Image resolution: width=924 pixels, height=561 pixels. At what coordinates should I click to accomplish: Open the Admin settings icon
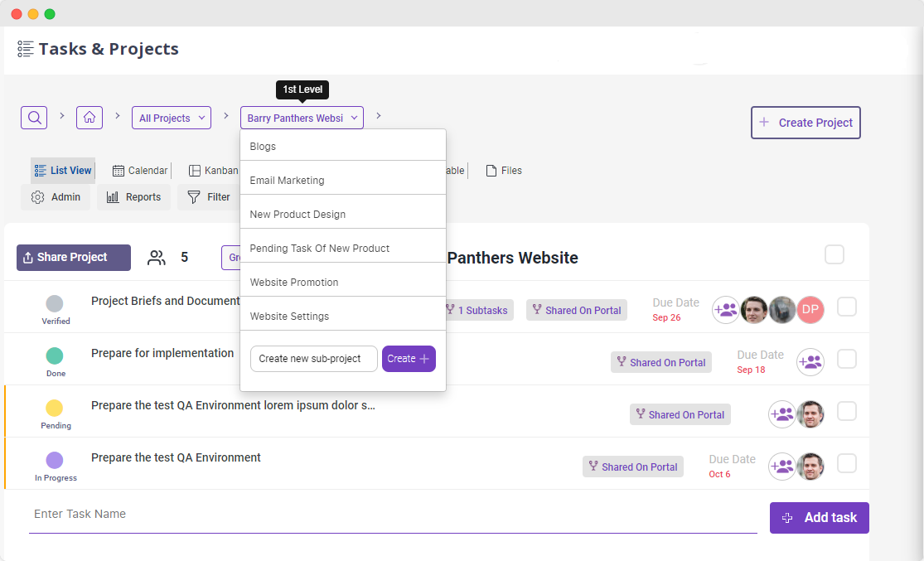(x=37, y=197)
